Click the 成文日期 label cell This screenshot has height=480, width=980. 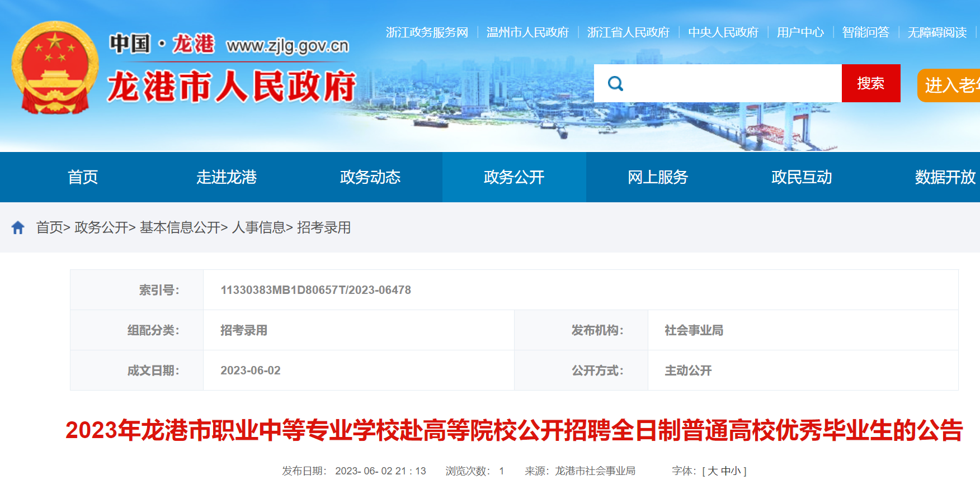pyautogui.click(x=136, y=370)
